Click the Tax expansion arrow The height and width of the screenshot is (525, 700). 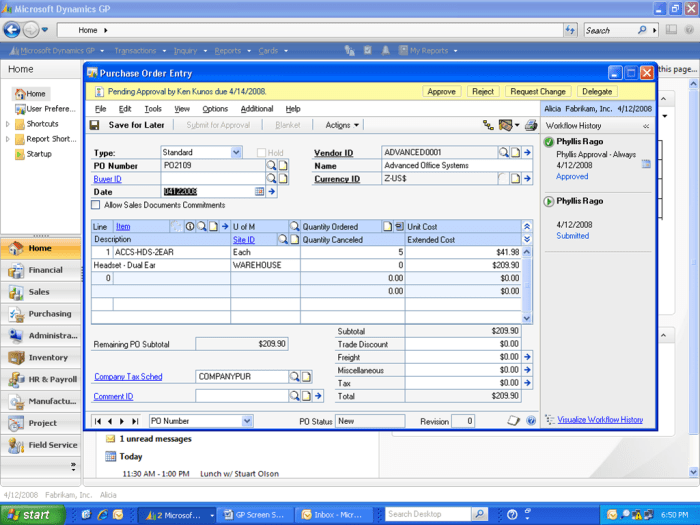coord(527,383)
